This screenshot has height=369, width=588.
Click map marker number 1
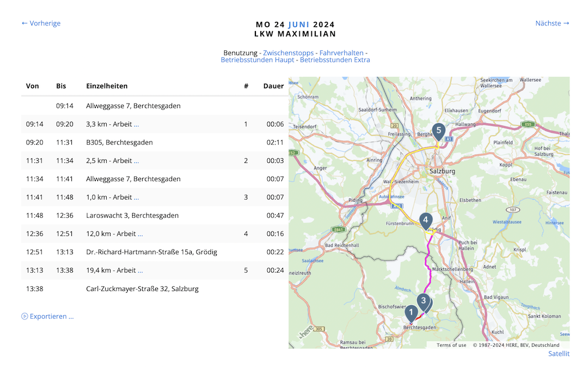(x=411, y=312)
